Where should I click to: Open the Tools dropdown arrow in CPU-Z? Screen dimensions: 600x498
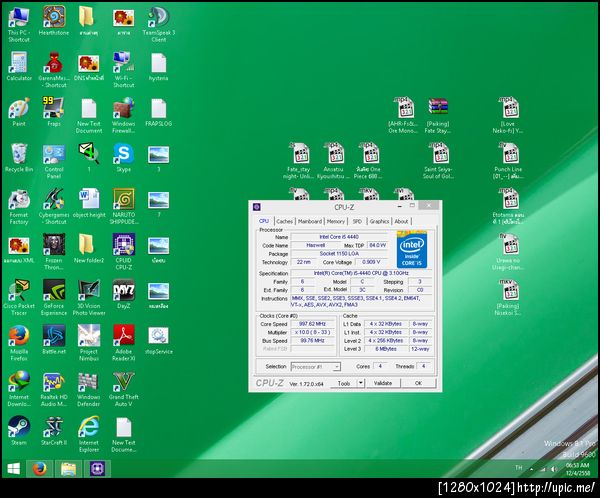pos(360,383)
